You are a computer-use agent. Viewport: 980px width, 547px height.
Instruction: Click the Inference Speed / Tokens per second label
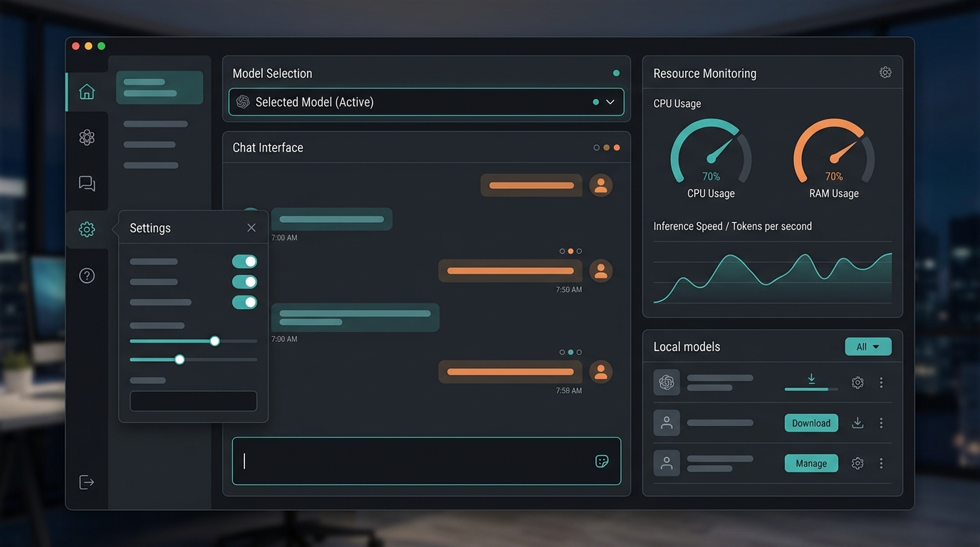pos(733,226)
